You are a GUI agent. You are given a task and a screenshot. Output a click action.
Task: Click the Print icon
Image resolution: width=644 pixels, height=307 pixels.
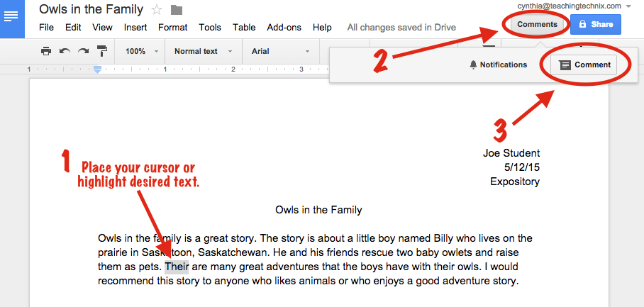pos(46,51)
